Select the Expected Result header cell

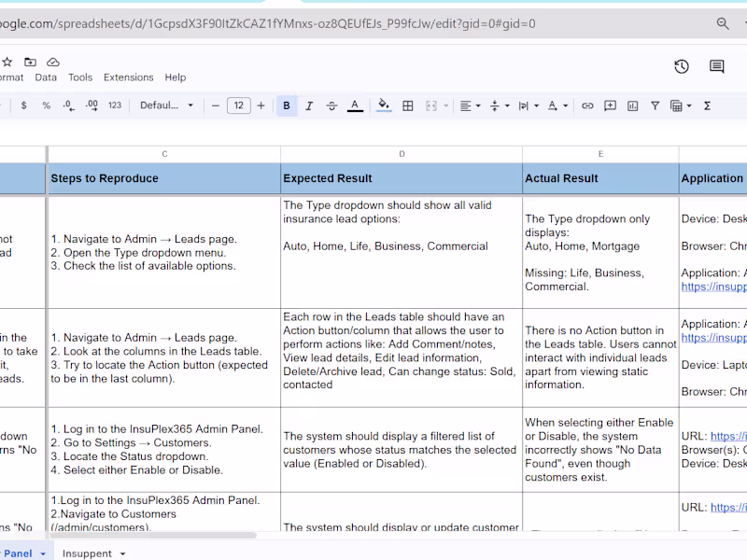[x=402, y=178]
